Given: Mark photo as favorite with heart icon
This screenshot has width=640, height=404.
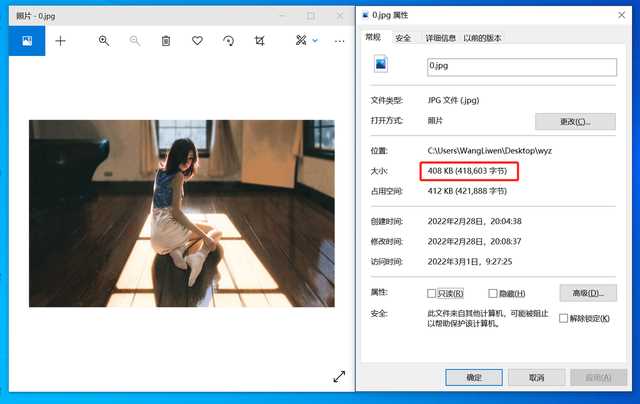Looking at the screenshot, I should [x=197, y=41].
